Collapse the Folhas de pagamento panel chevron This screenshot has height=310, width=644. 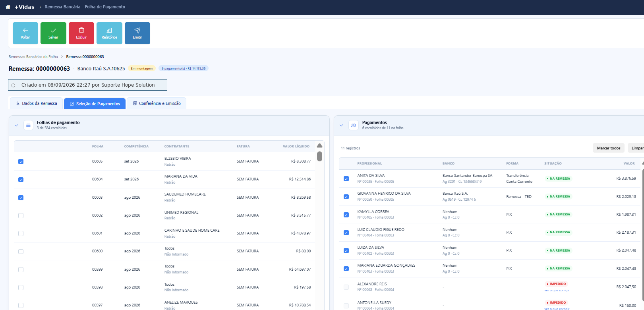point(16,125)
